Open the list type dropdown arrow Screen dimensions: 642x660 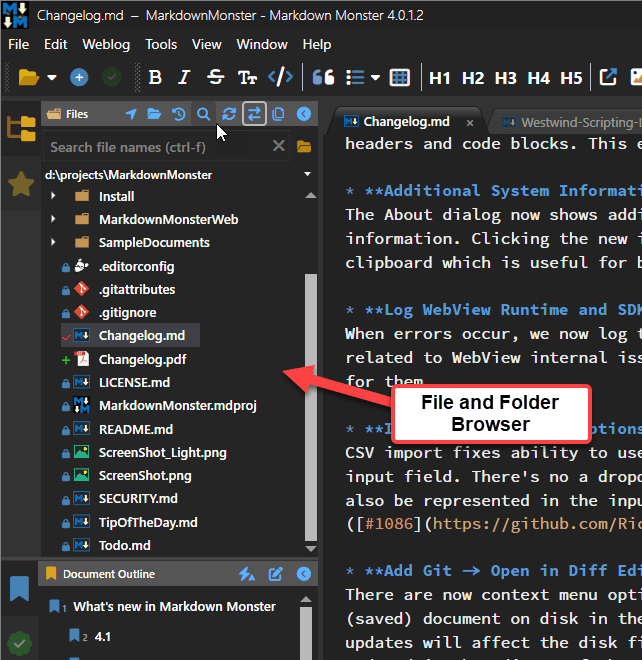coord(376,77)
